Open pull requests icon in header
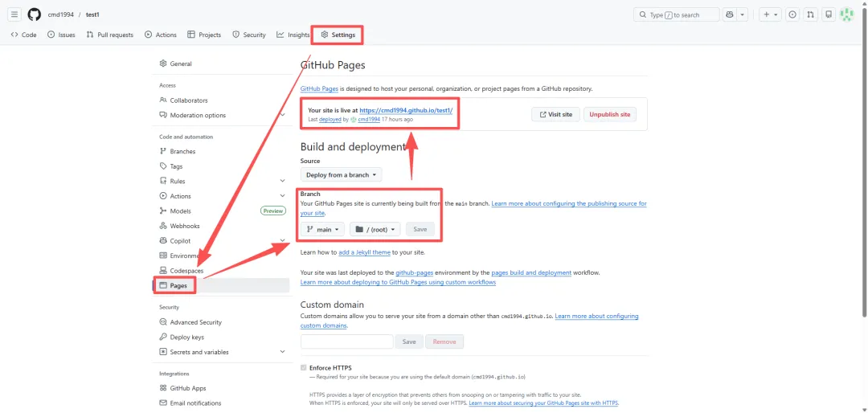The image size is (868, 413). point(810,14)
